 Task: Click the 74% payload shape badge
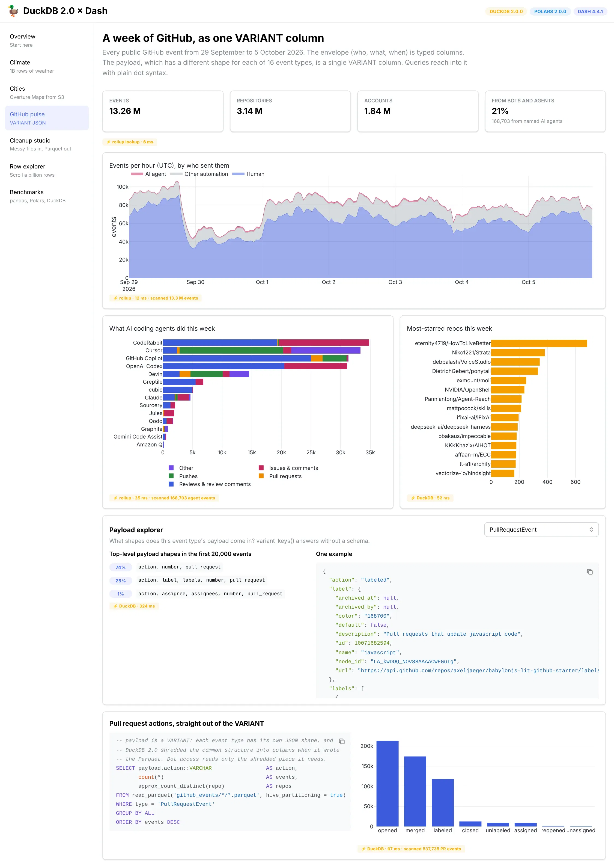[121, 567]
